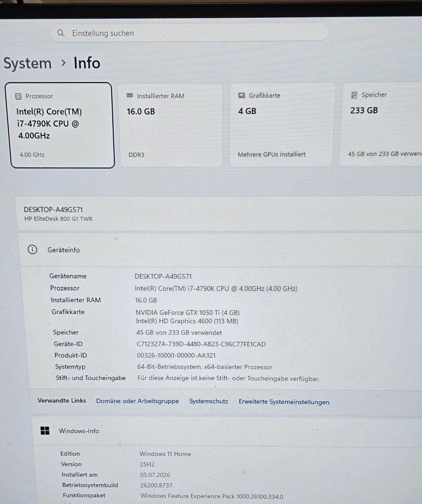Open the Systemschutz link
Screen dimensions: 422x504
click(209, 401)
